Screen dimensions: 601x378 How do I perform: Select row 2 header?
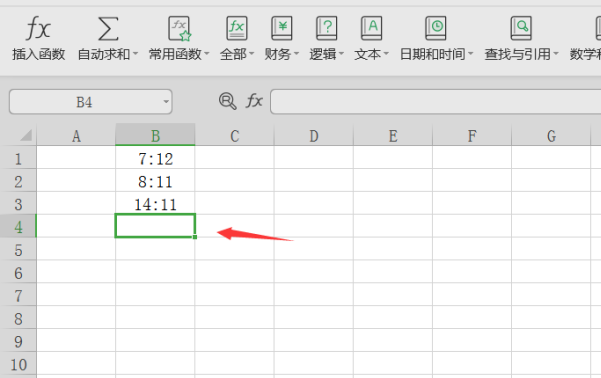click(18, 181)
